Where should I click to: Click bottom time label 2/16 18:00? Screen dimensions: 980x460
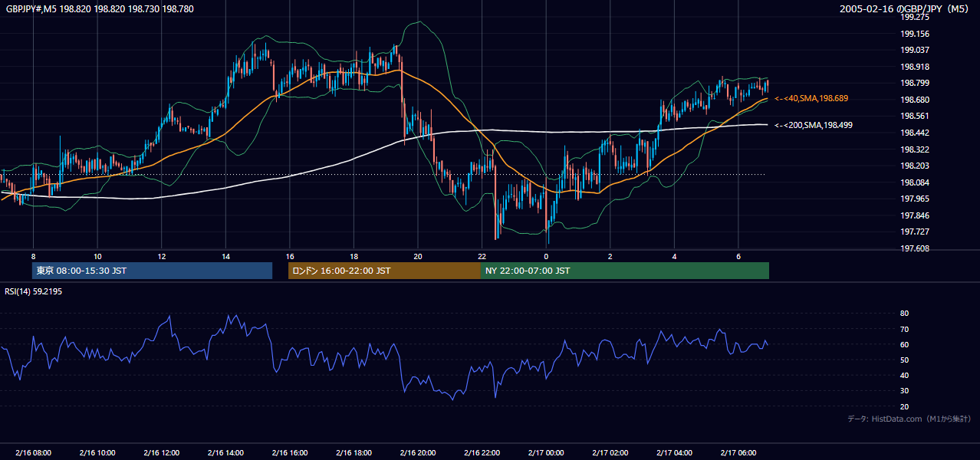coord(354,453)
